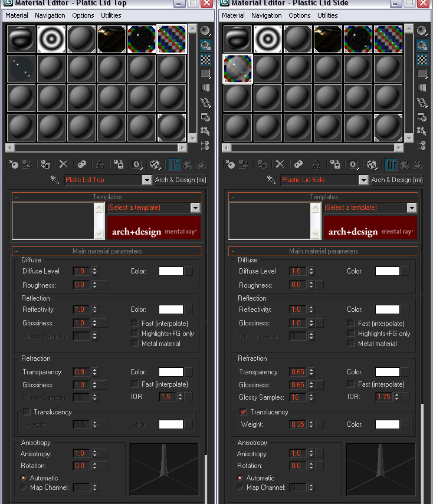Enable Metal material checkbox in right editor
This screenshot has width=433, height=504.
(351, 344)
